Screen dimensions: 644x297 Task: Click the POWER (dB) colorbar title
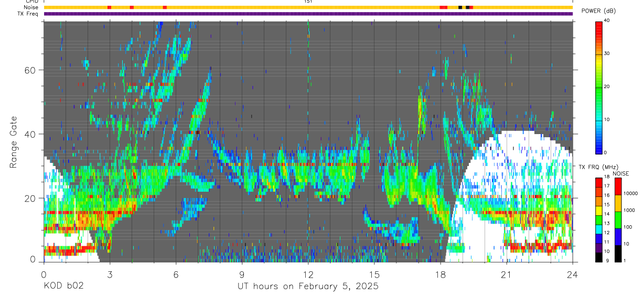click(x=598, y=11)
